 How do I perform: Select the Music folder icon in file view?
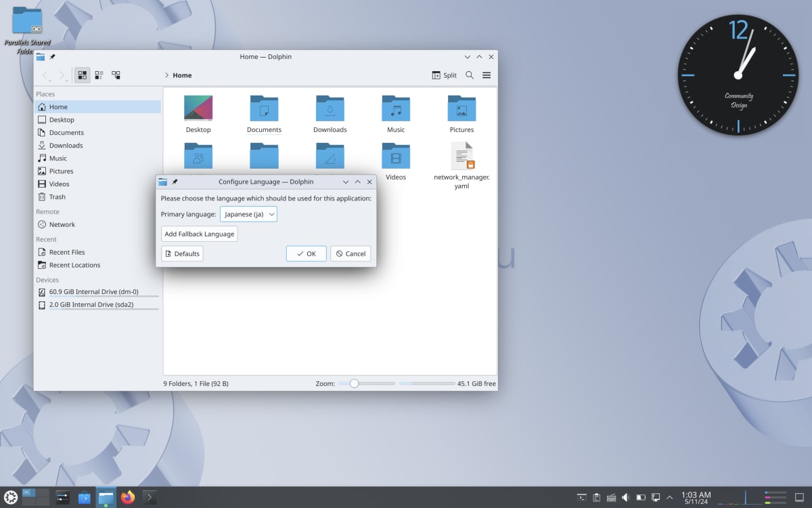click(396, 108)
